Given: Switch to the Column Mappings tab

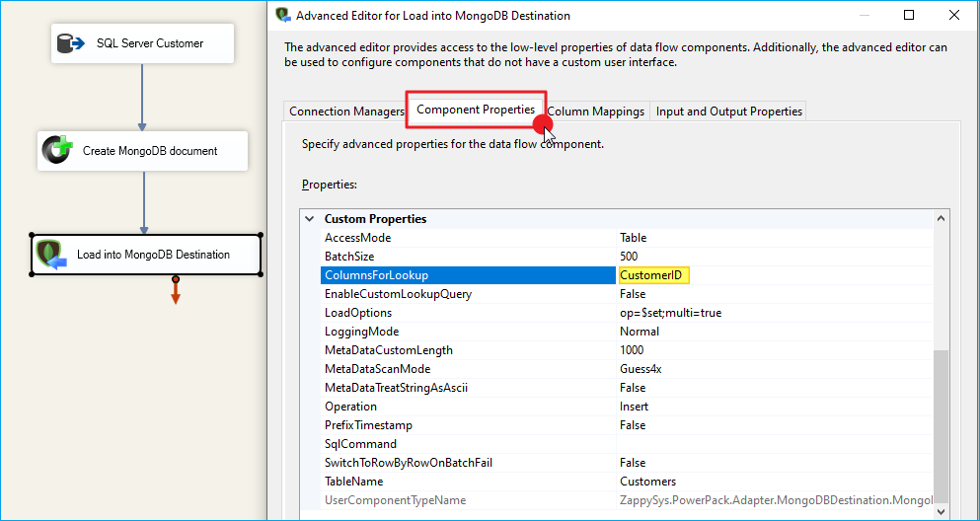Looking at the screenshot, I should [596, 112].
